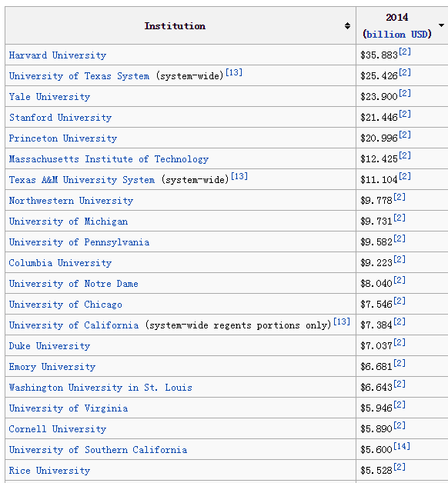
Task: Click citation [14] beside USC's $5.600
Action: [x=402, y=446]
